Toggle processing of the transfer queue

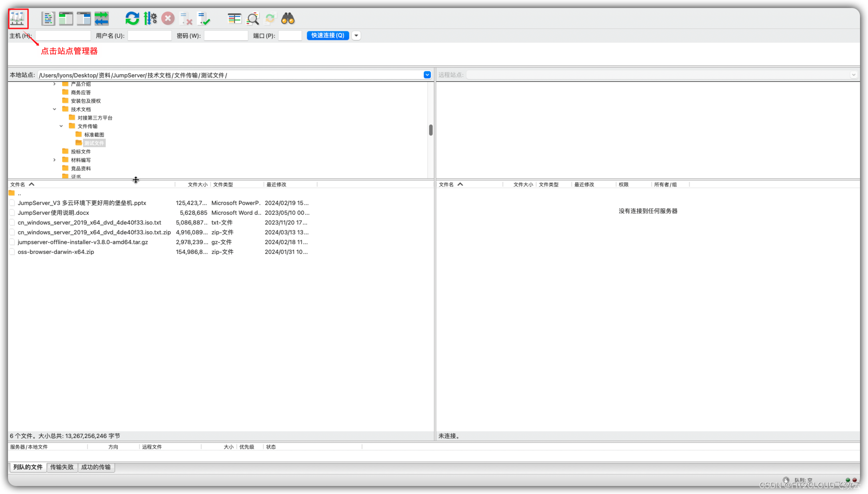coord(150,19)
